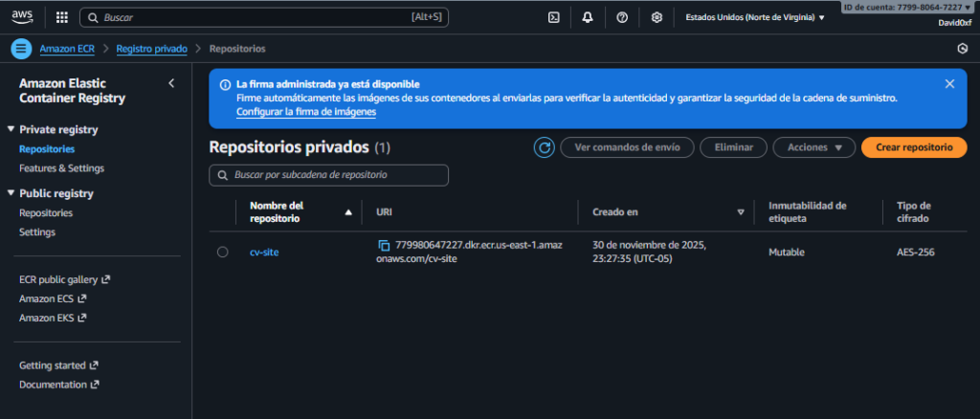
Task: Dismiss the managed signing info banner
Action: 949,84
